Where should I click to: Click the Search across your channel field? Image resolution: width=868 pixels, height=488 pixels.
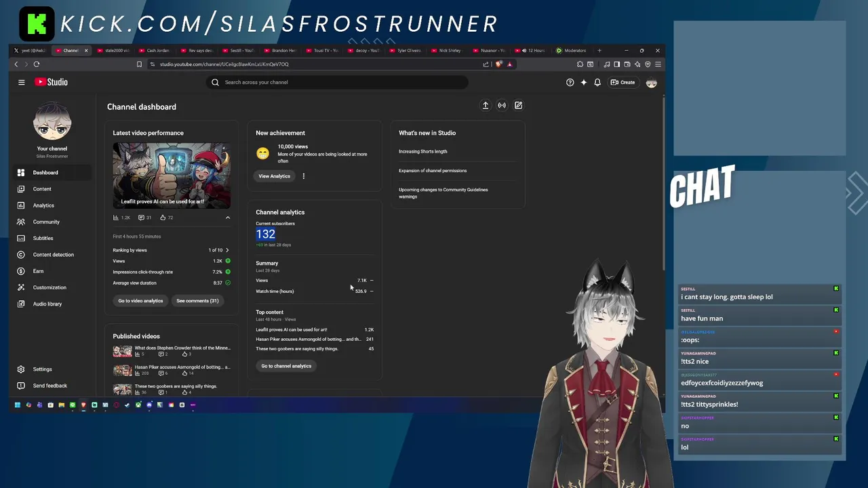coord(337,82)
